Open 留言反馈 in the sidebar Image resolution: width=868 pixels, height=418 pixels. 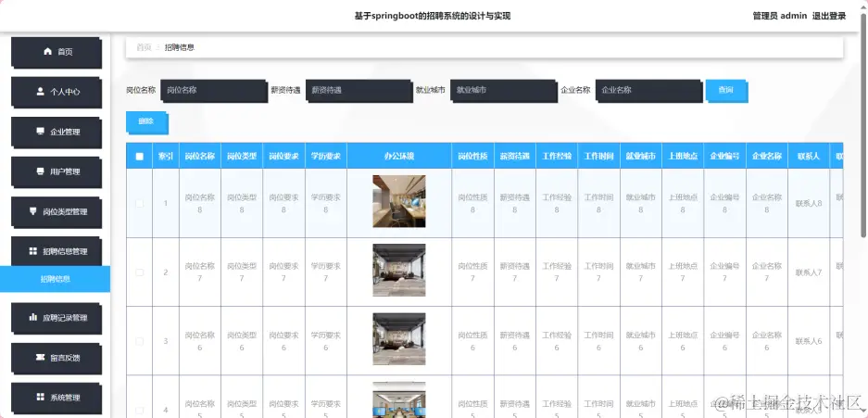pos(57,358)
